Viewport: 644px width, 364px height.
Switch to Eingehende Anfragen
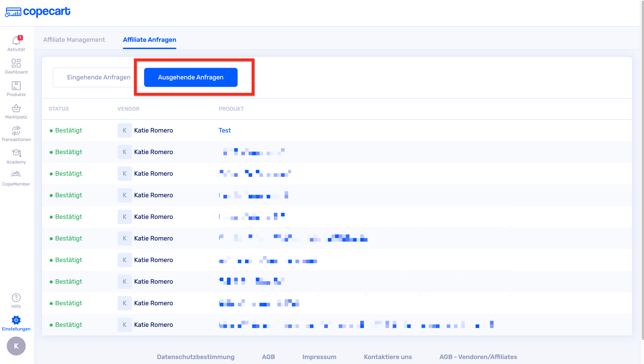99,77
